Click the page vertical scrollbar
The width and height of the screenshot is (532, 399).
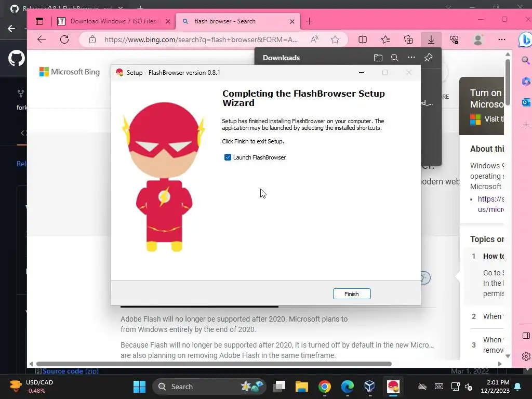508,83
